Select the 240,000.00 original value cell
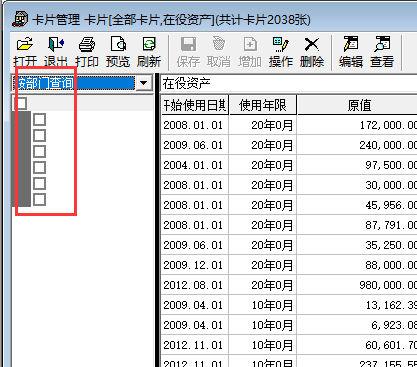This screenshot has height=367, width=417. click(x=357, y=145)
